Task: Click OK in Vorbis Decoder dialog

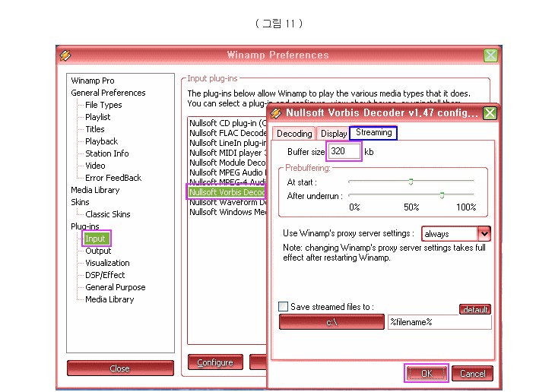Action: click(427, 373)
